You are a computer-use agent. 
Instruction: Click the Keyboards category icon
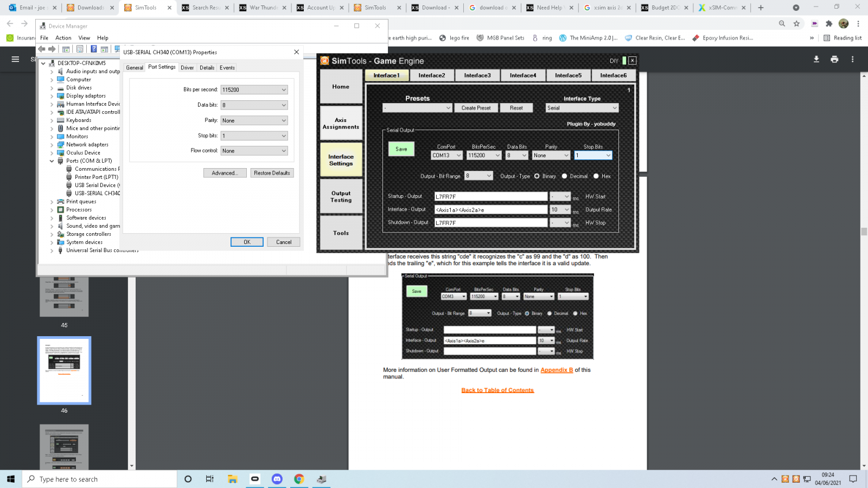tap(61, 120)
